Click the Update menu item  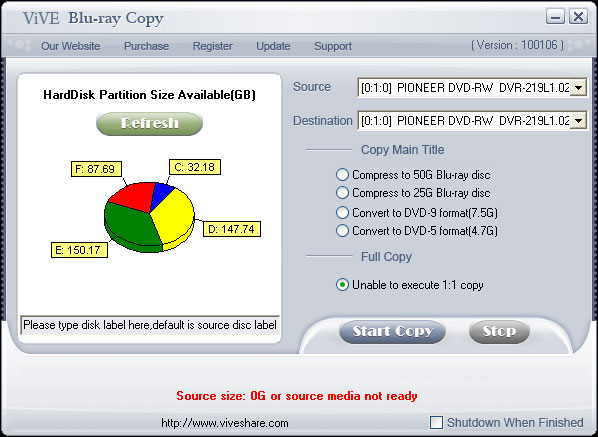273,46
